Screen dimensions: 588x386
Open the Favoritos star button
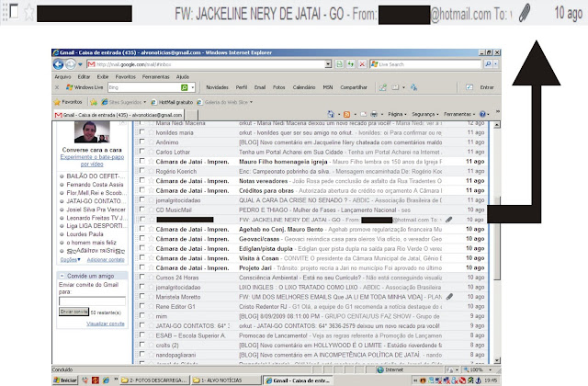68,102
